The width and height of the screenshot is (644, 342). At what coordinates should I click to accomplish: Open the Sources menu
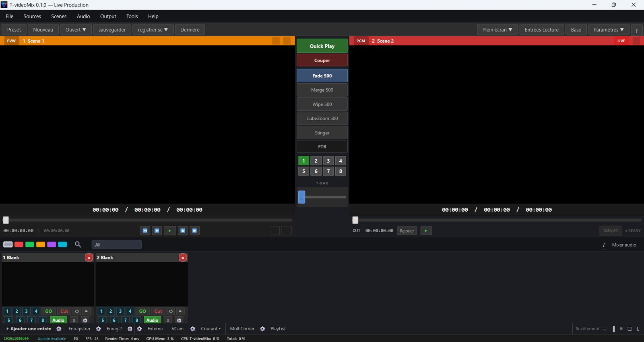click(32, 16)
